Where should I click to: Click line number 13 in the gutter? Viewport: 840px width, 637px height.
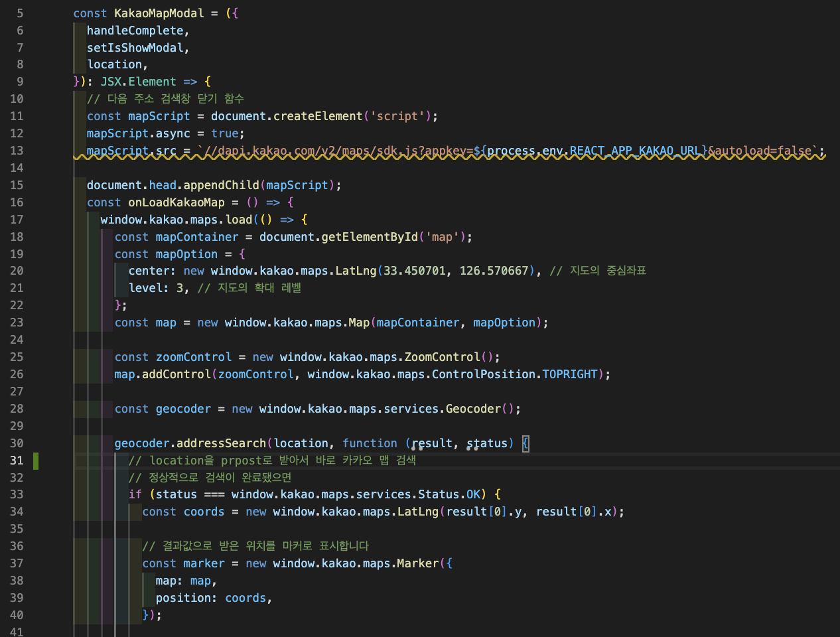(x=17, y=151)
